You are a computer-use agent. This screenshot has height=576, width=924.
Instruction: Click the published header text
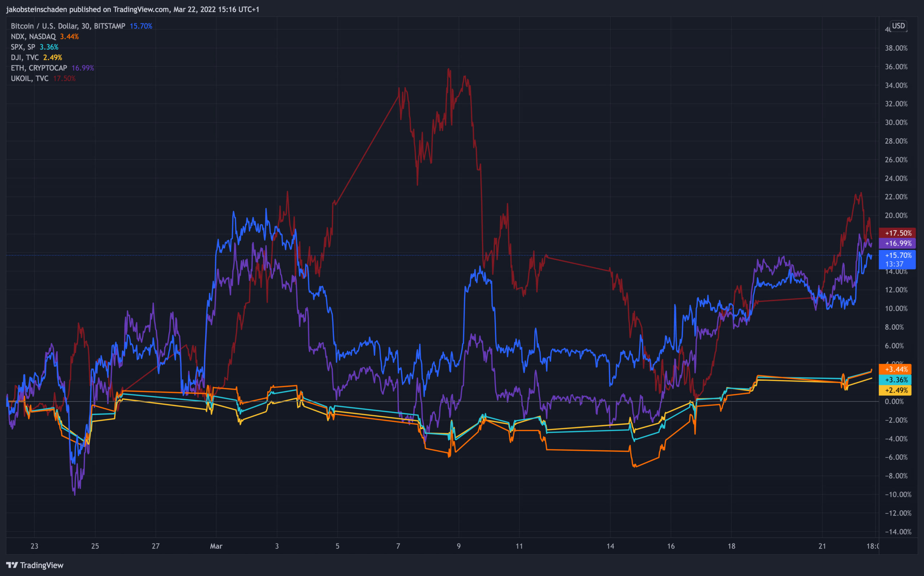coord(132,9)
